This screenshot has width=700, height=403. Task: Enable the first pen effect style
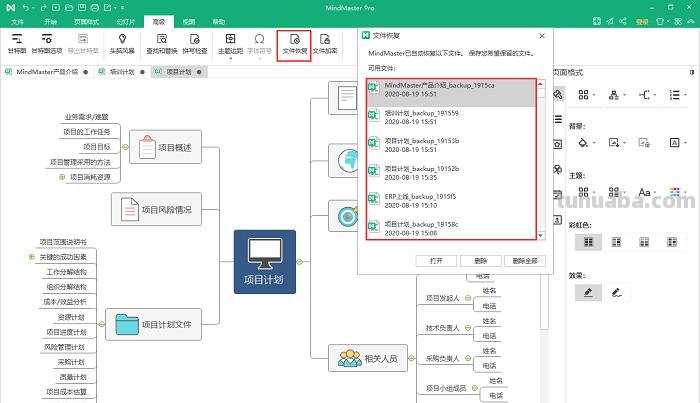tap(588, 292)
